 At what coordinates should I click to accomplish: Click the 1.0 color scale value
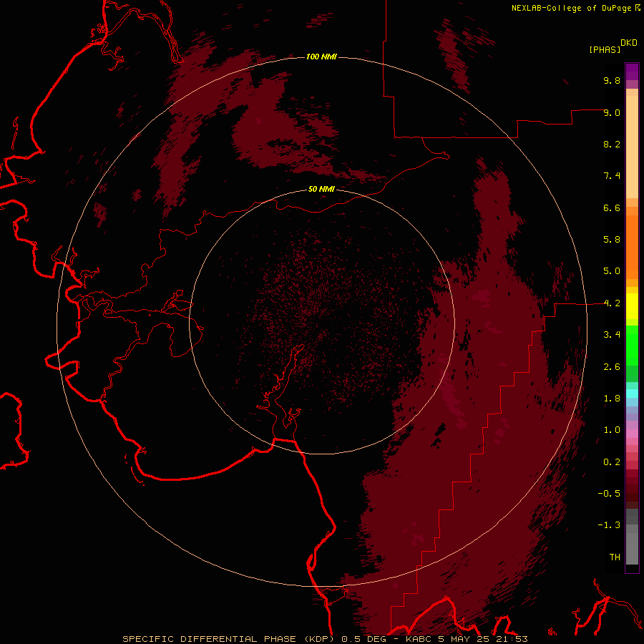[612, 430]
